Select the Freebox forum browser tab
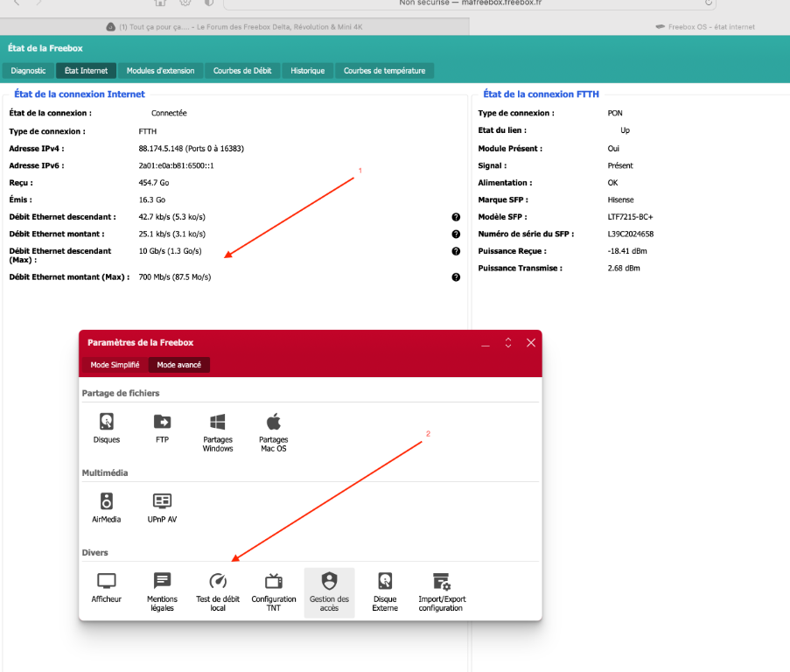Viewport: 790px width, 672px height. (236, 27)
